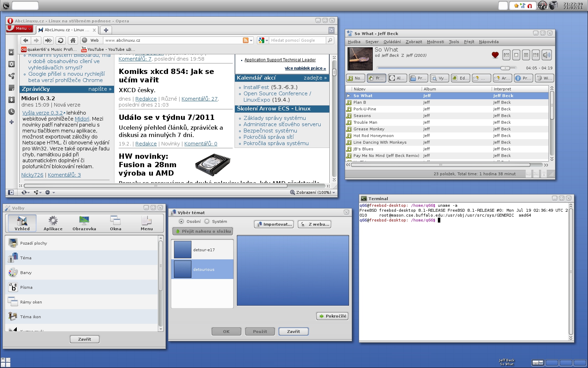Viewport: 588px width, 368px height.
Task: Switch to the Obrazovka tab in Volby
Action: (84, 223)
